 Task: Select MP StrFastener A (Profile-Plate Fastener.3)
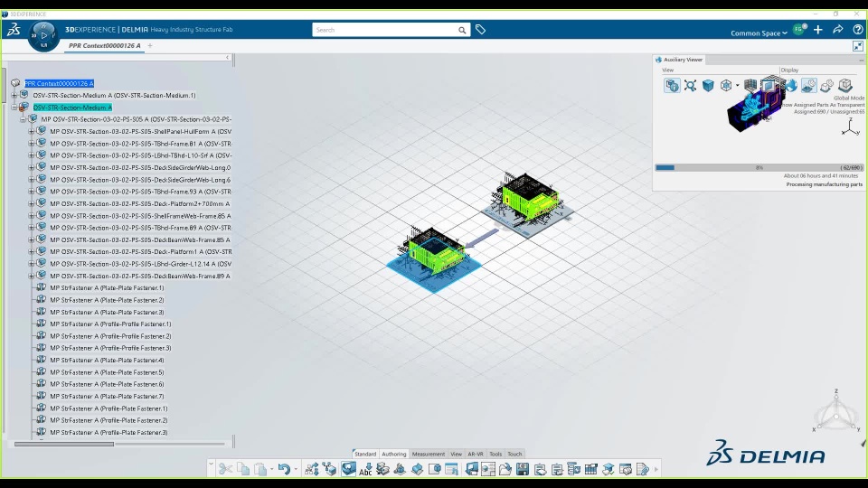click(108, 432)
